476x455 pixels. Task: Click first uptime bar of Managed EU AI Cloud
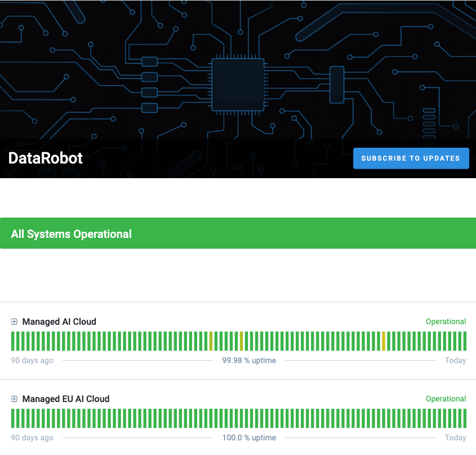click(x=13, y=418)
